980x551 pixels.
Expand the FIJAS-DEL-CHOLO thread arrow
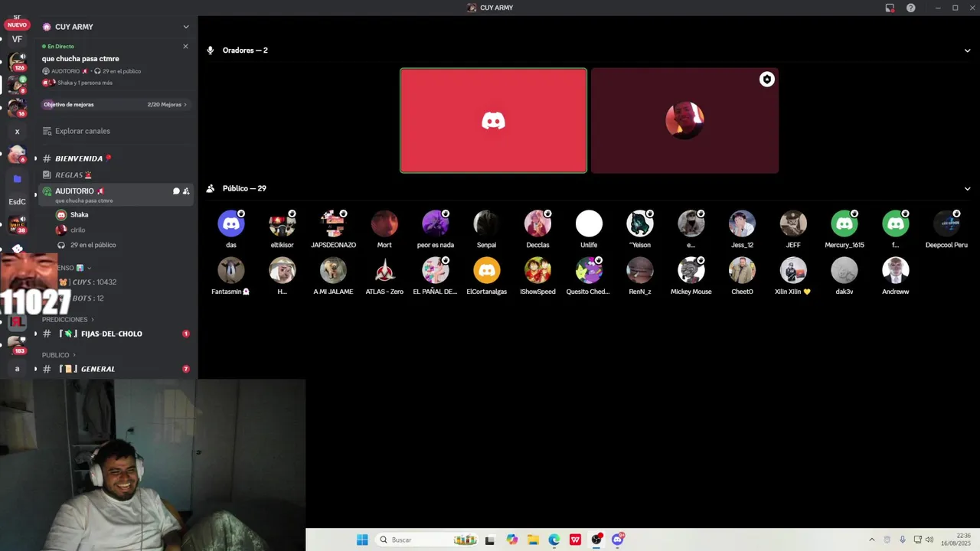[x=35, y=334]
